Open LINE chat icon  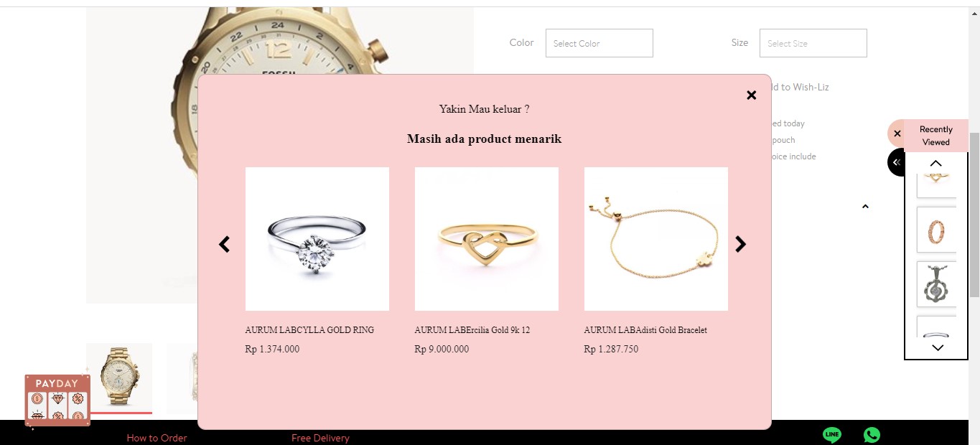point(832,434)
